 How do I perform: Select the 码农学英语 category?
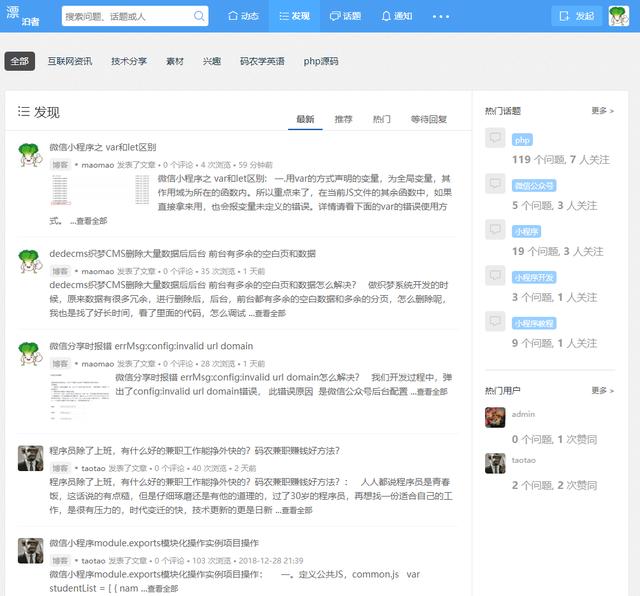pyautogui.click(x=262, y=61)
